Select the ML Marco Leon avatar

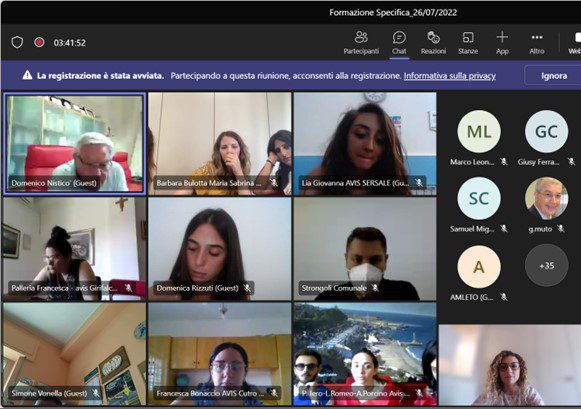pos(479,132)
